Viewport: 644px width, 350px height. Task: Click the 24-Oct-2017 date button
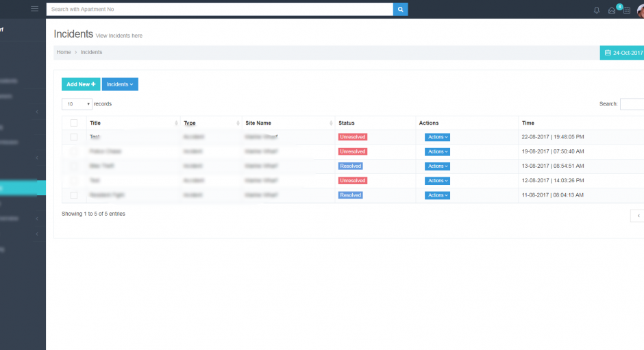tap(622, 53)
